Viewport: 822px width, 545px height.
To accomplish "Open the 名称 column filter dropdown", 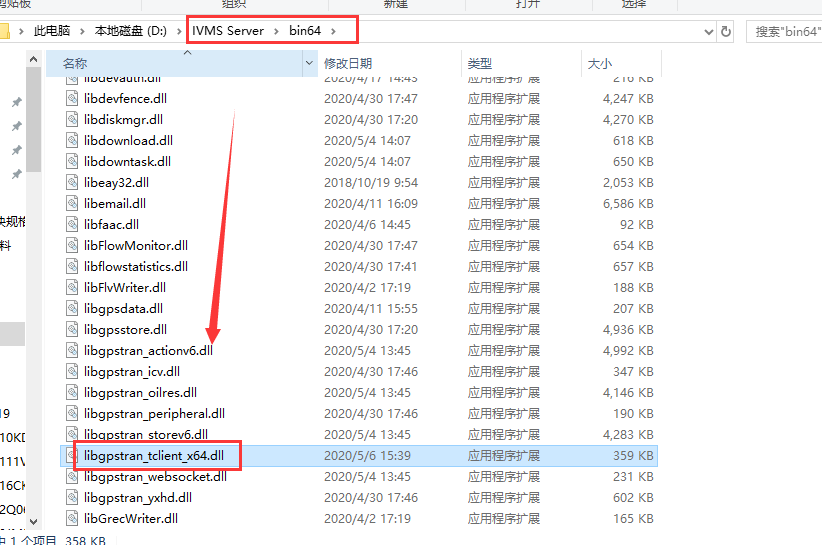I will [309, 63].
